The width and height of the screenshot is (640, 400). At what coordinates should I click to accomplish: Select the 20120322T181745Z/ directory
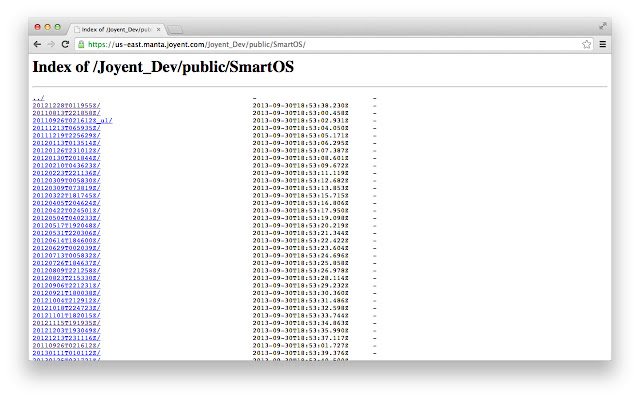(67, 196)
